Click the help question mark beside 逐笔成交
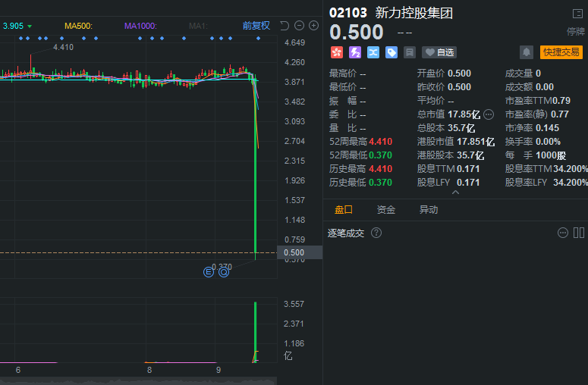Viewport: 588px width, 385px height. click(x=376, y=233)
